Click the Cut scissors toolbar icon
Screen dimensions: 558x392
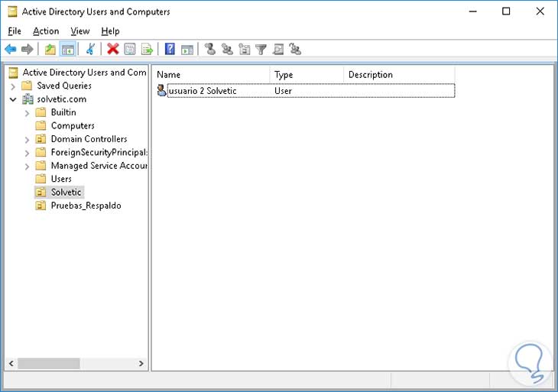(x=90, y=49)
